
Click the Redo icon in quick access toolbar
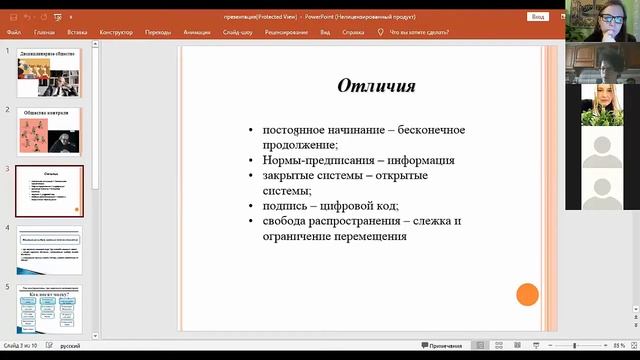(x=44, y=17)
